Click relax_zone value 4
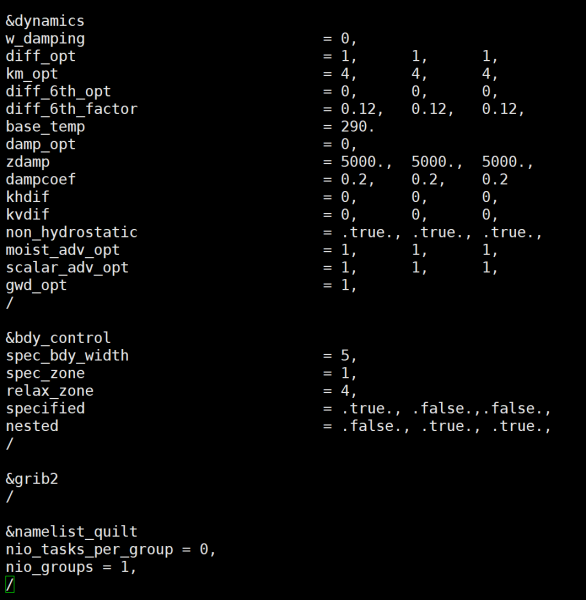The height and width of the screenshot is (600, 586). tap(345, 391)
